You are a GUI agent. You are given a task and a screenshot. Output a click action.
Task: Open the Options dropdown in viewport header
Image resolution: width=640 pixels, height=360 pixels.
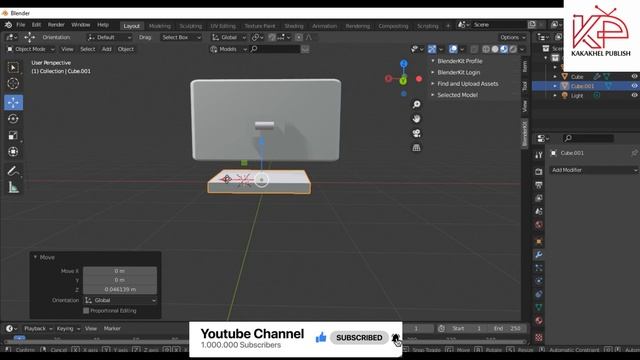513,37
